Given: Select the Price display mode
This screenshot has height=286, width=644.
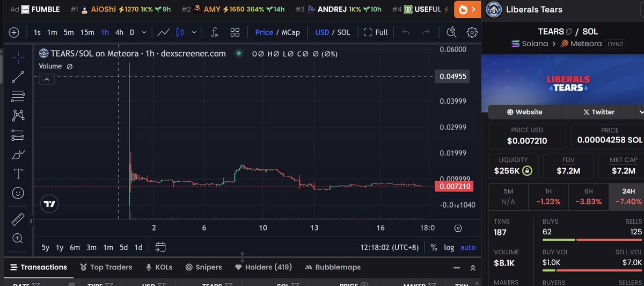Looking at the screenshot, I should click(x=264, y=32).
